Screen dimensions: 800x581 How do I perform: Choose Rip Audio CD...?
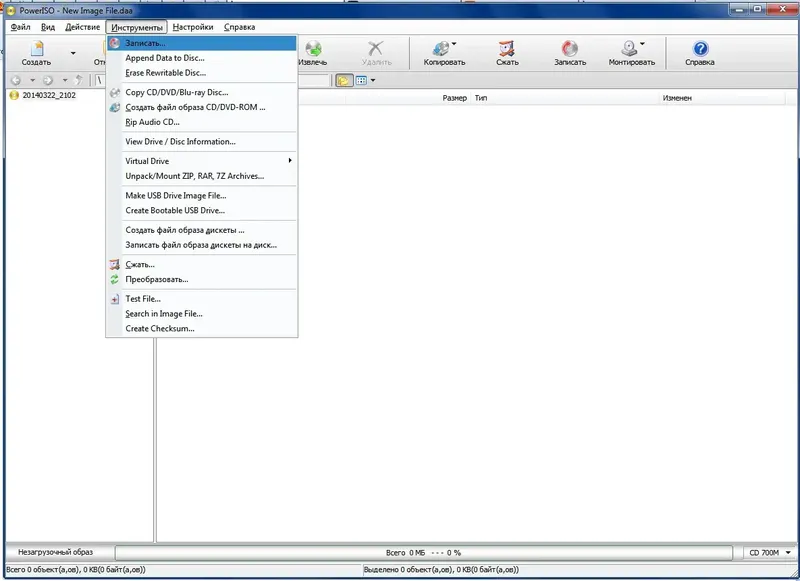[202, 122]
